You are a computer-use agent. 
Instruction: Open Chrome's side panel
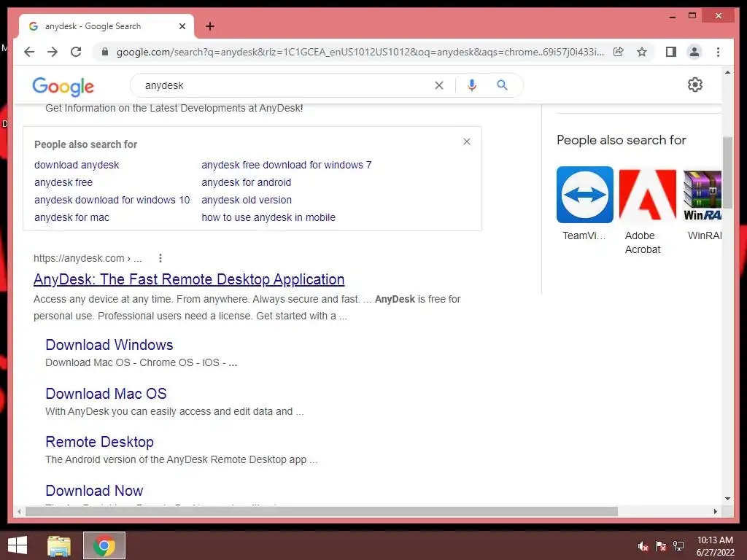pyautogui.click(x=671, y=52)
